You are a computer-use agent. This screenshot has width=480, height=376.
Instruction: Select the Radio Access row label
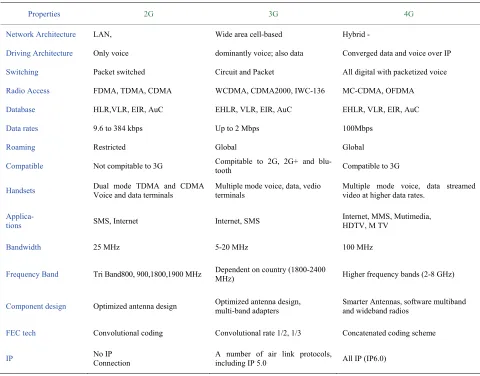pyautogui.click(x=28, y=91)
